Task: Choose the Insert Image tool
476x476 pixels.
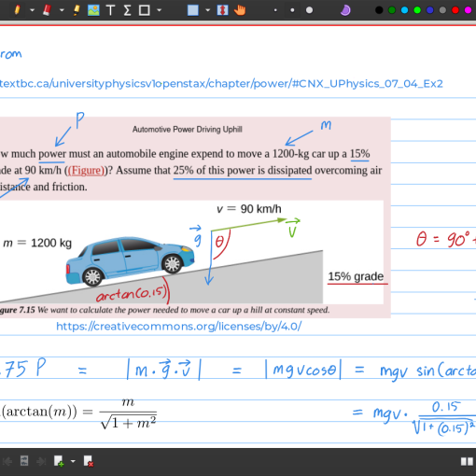Action: tap(93, 10)
